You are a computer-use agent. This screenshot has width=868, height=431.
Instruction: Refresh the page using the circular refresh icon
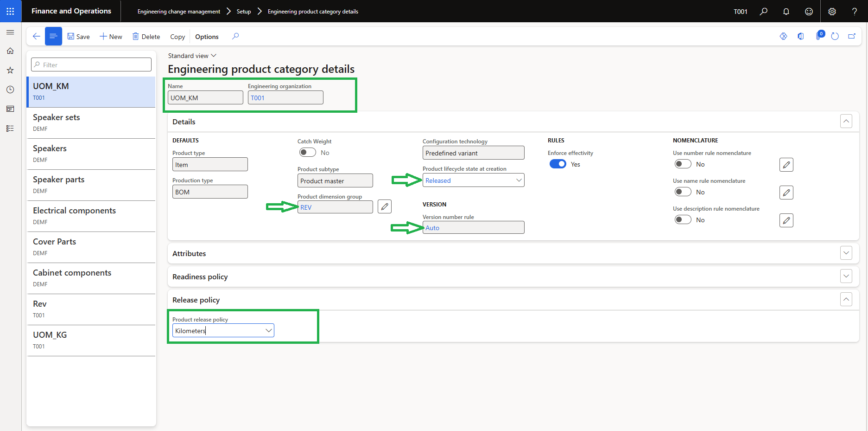[835, 36]
